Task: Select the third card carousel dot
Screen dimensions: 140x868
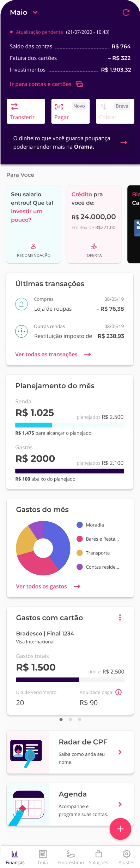Action: click(x=79, y=719)
